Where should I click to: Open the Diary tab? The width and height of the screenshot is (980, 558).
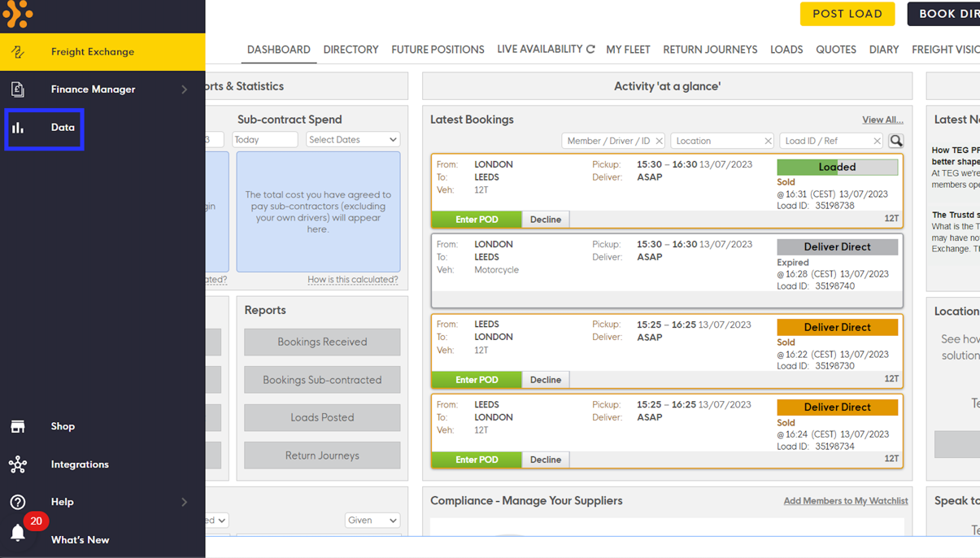coord(884,50)
